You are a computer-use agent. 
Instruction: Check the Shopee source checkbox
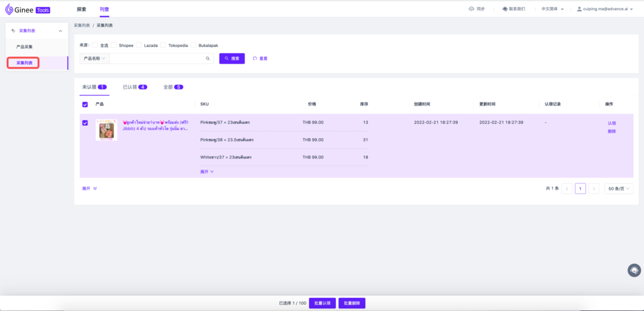pyautogui.click(x=114, y=45)
